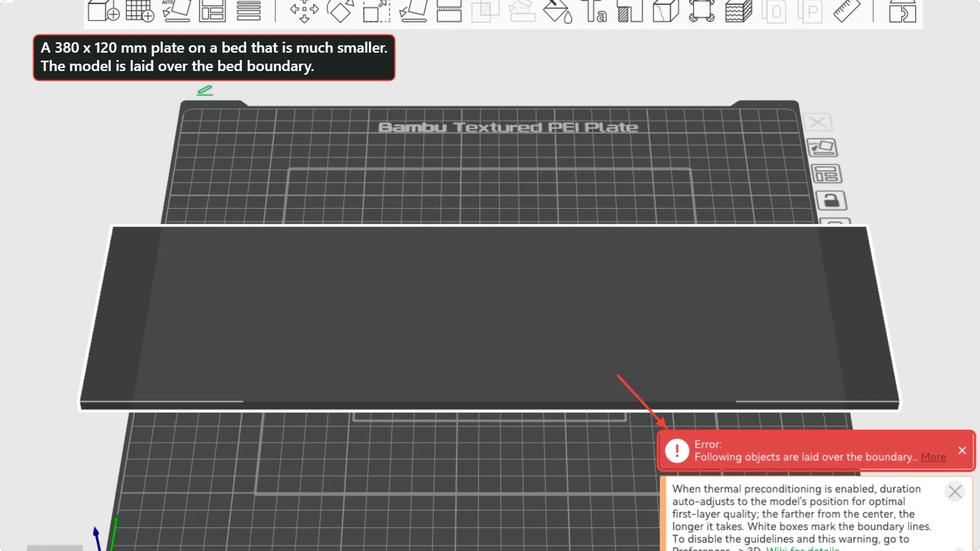Select the Color painting bucket tool
The width and height of the screenshot is (980, 551).
click(x=557, y=10)
